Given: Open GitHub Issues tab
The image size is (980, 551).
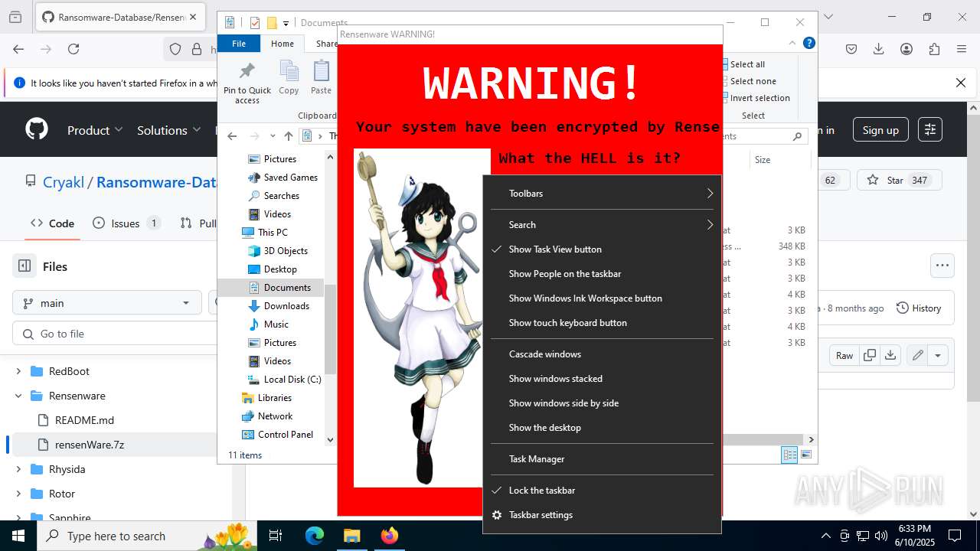Looking at the screenshot, I should (126, 223).
